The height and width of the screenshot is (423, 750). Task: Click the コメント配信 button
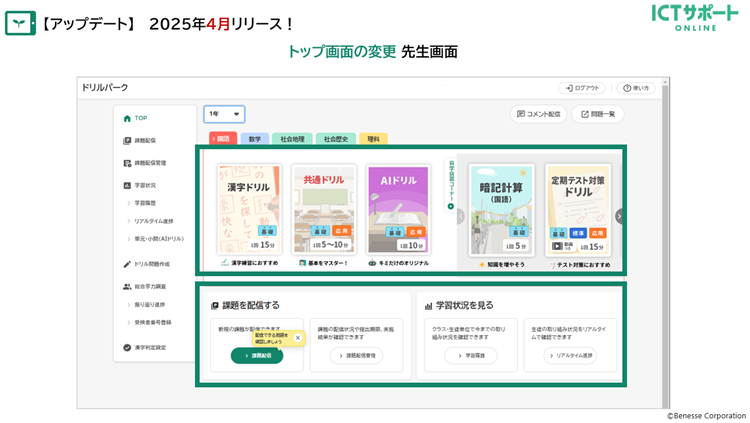(x=538, y=114)
